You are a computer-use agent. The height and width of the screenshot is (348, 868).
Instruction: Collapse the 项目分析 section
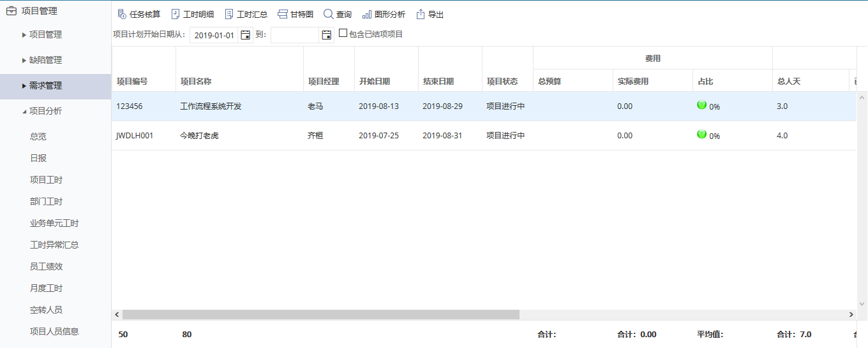(x=24, y=111)
